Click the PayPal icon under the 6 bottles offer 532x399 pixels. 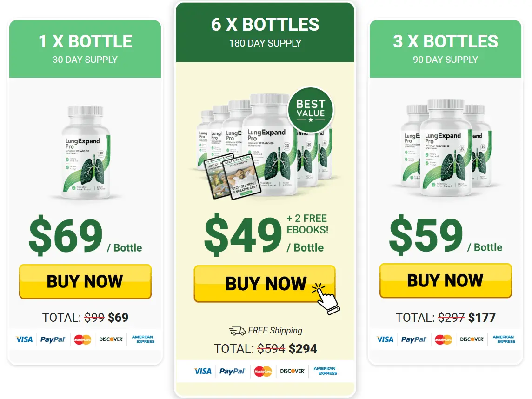pyautogui.click(x=233, y=371)
